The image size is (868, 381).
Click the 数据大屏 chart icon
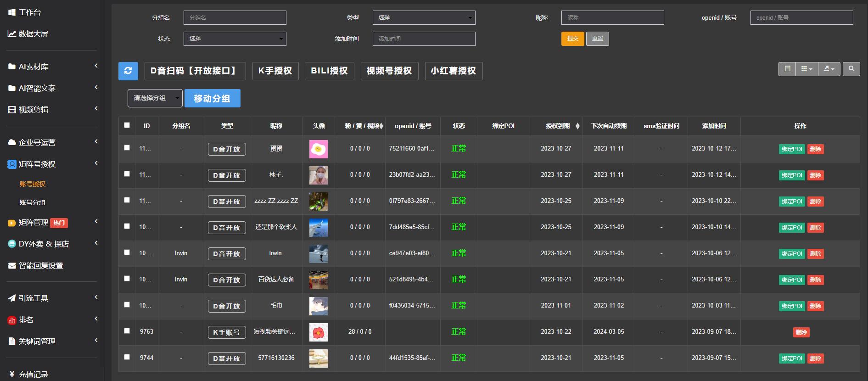pos(12,34)
